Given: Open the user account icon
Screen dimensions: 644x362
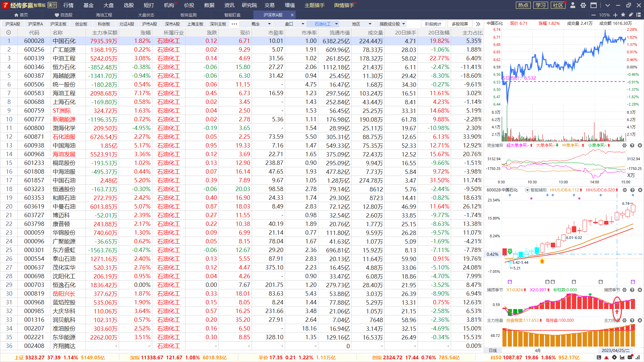Looking at the screenshot, I should click(573, 5).
